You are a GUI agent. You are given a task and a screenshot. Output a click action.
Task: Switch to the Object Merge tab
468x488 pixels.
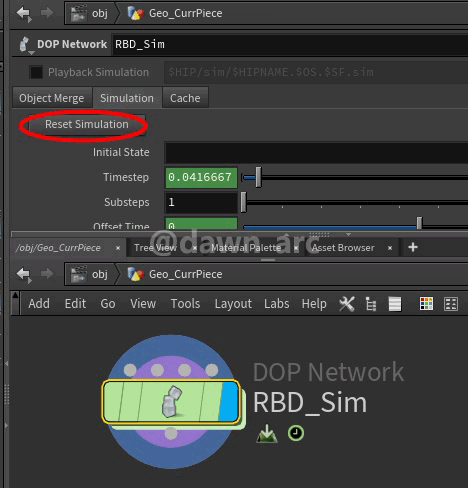tap(52, 98)
